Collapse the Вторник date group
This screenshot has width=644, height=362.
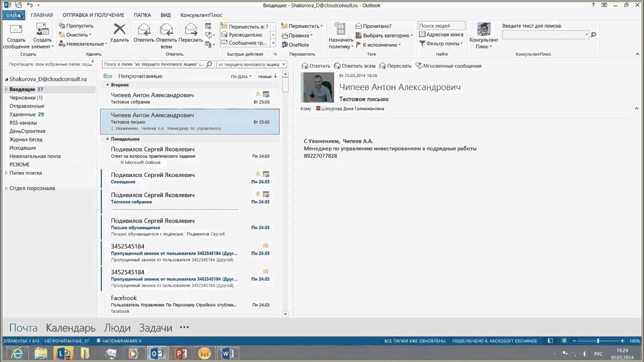(108, 85)
